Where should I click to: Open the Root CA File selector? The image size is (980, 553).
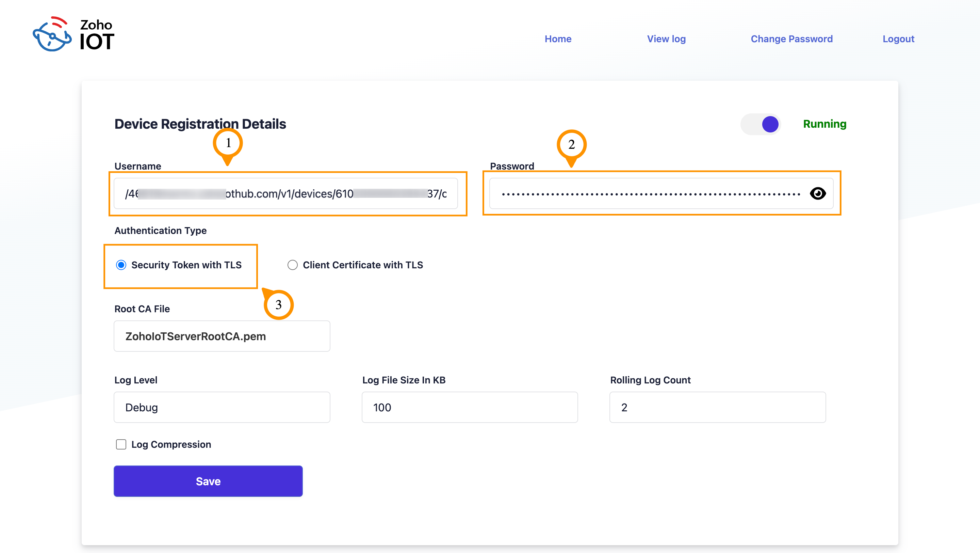pyautogui.click(x=222, y=336)
